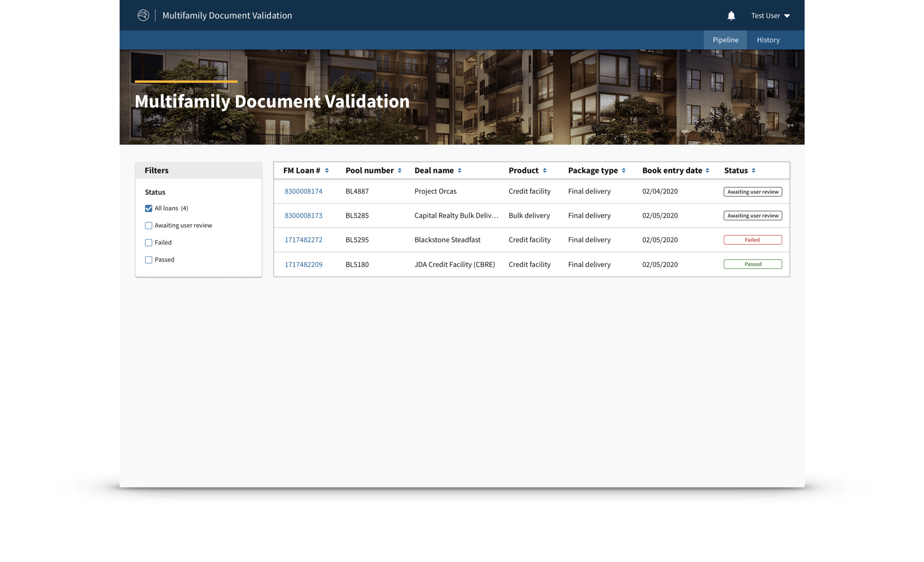Sort table by FM Loan # arrows

[327, 171]
